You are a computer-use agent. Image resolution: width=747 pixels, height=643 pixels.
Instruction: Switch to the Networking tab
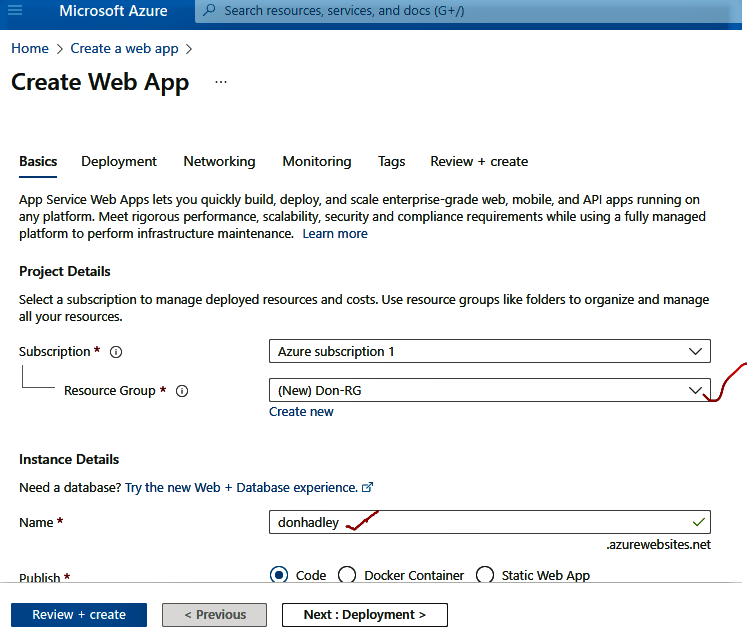(x=219, y=161)
